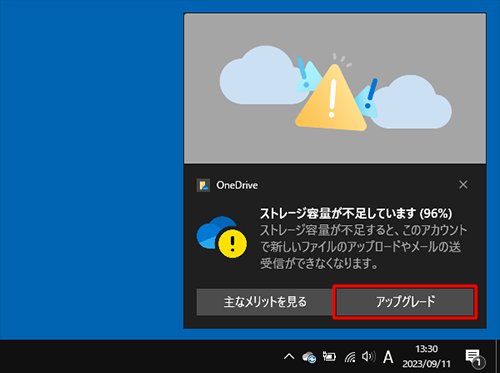The width and height of the screenshot is (500, 373).
Task: Open the clock showing 13:30
Action: tap(426, 356)
